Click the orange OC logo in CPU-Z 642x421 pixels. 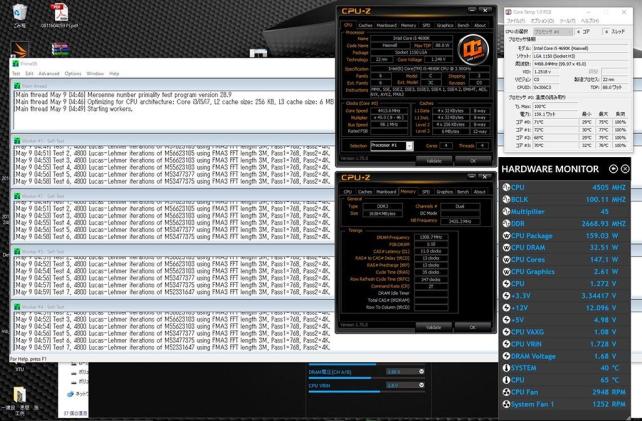(x=473, y=50)
